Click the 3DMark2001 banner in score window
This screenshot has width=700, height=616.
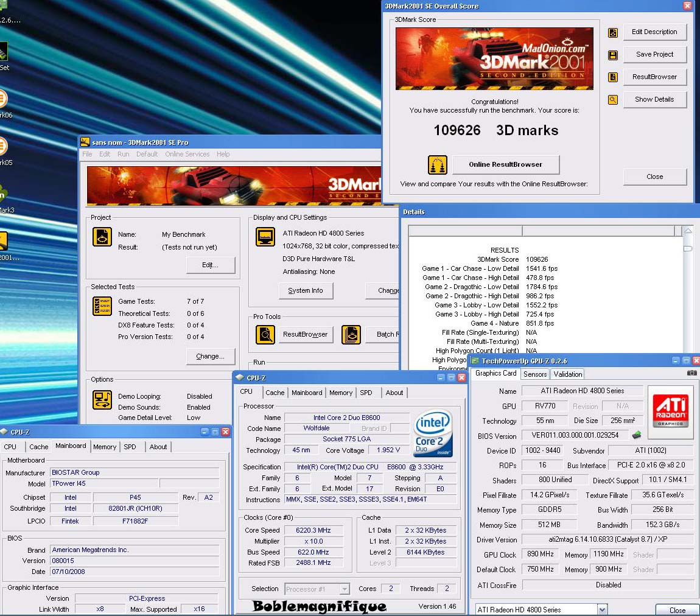[494, 59]
